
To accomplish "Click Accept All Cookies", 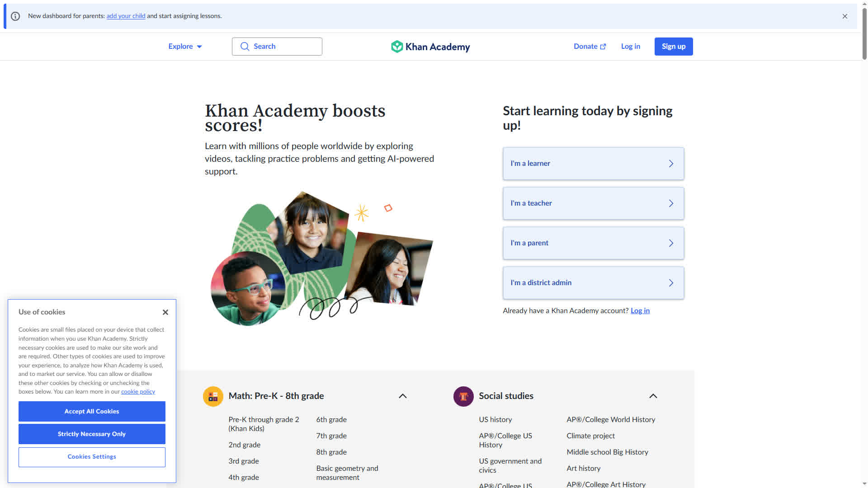I will [92, 412].
